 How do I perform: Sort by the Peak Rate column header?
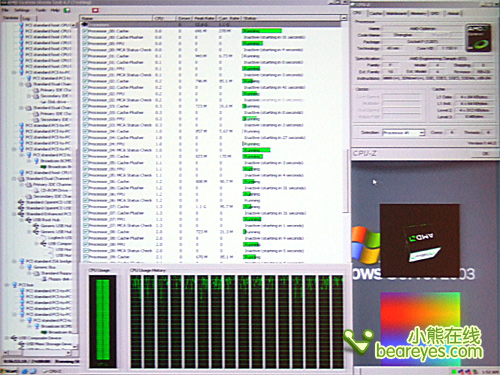(x=205, y=18)
